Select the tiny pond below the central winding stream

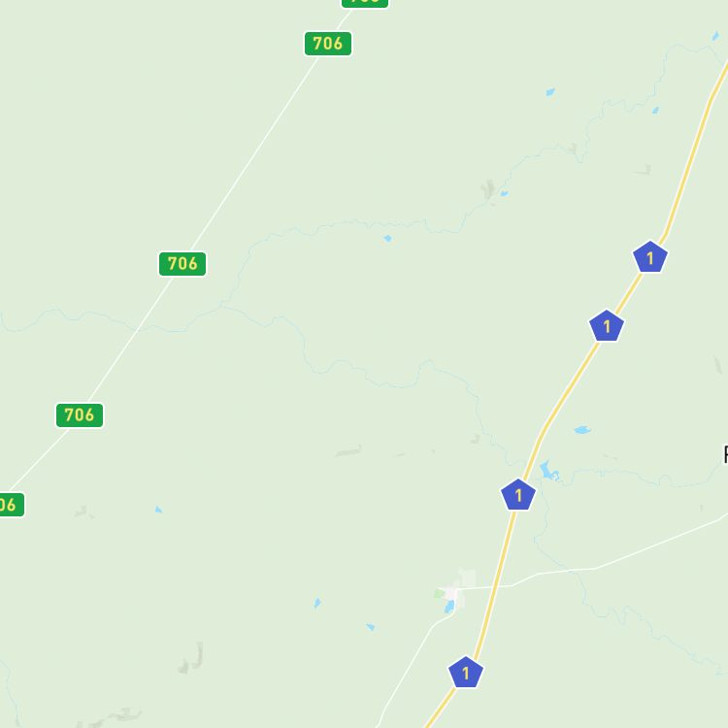coord(387,238)
